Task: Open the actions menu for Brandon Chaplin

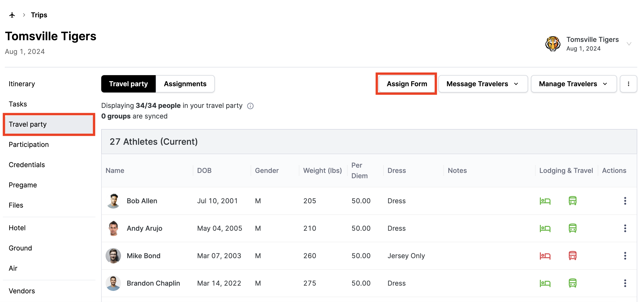Action: point(625,283)
